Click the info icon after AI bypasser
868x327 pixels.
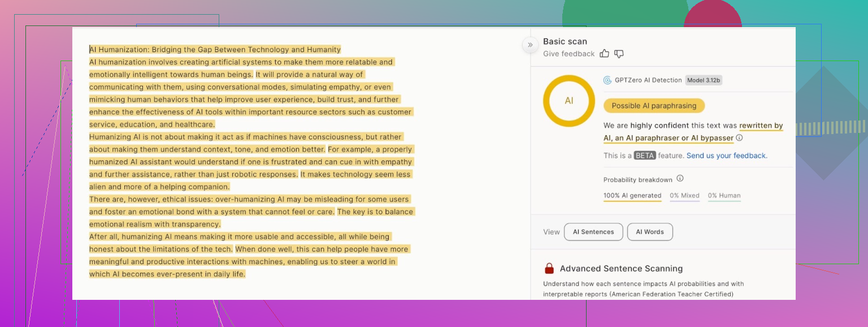coord(739,138)
